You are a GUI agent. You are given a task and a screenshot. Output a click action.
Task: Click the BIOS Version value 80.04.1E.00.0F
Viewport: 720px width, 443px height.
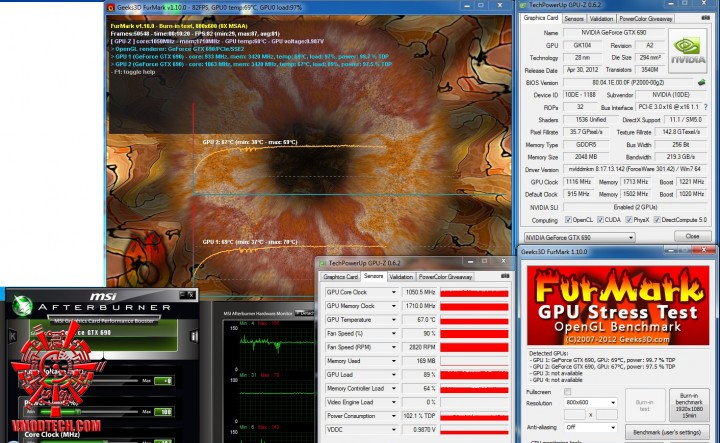(x=628, y=83)
